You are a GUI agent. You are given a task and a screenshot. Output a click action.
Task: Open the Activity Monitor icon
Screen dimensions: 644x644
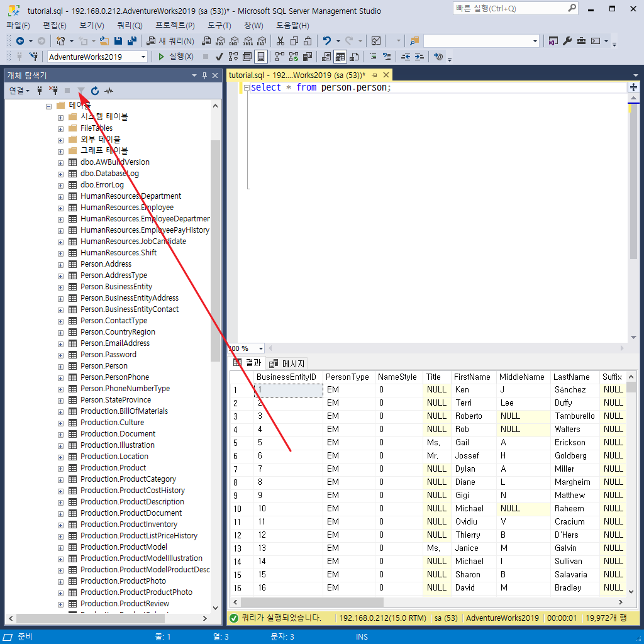tap(376, 41)
